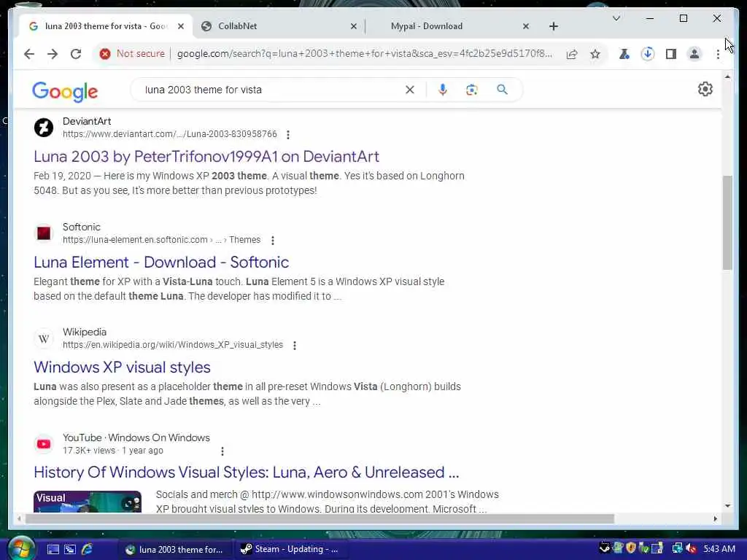747x560 pixels.
Task: Click the YouTube red favicon
Action: click(x=43, y=444)
